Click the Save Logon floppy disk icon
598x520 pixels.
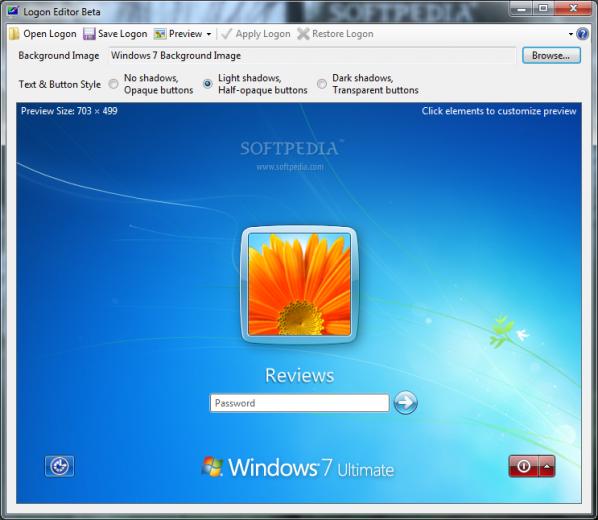coord(89,34)
